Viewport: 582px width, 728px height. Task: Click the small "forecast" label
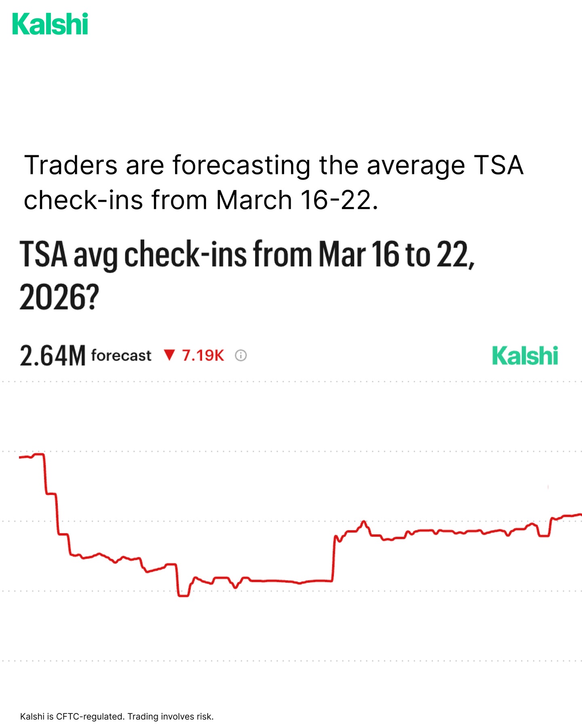[x=121, y=356]
